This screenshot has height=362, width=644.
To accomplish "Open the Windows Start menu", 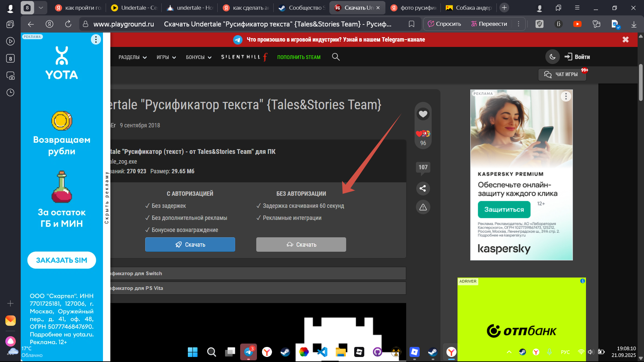I will [193, 352].
